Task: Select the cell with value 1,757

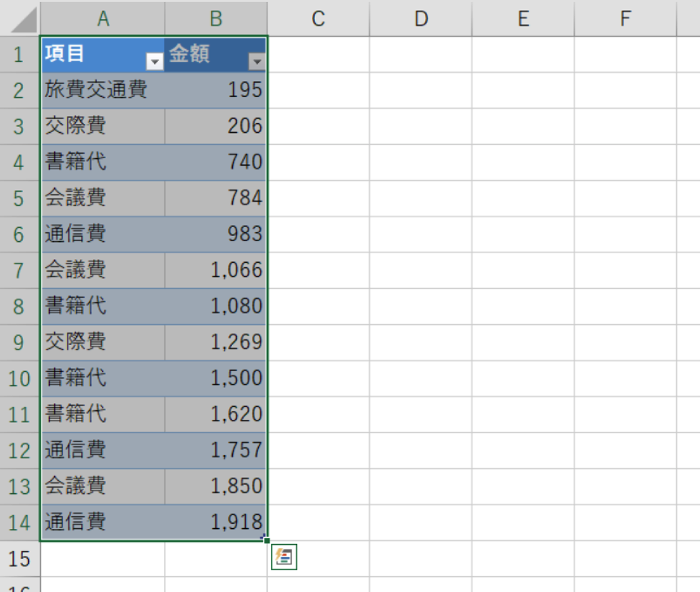Action: [216, 451]
